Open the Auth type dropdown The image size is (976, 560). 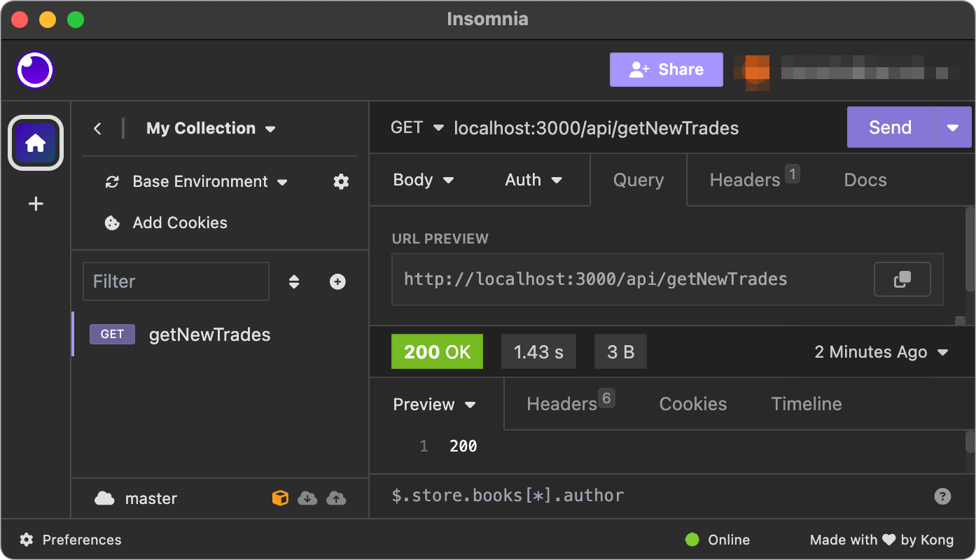point(534,180)
